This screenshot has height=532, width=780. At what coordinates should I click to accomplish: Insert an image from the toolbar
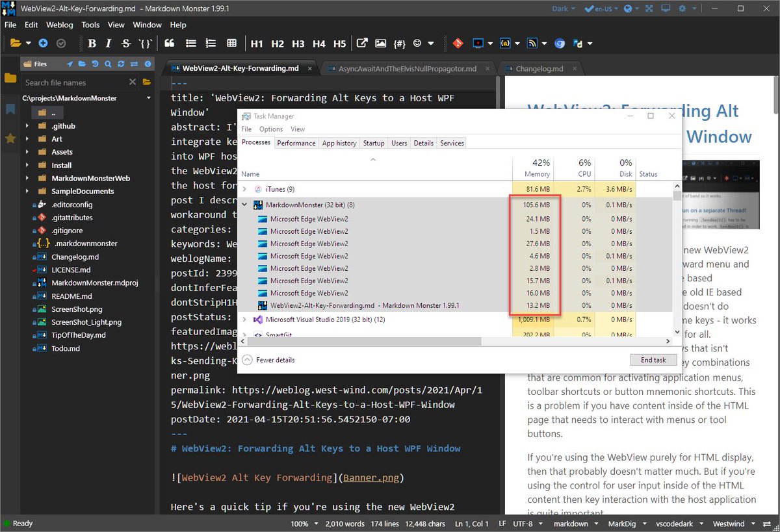(x=380, y=44)
